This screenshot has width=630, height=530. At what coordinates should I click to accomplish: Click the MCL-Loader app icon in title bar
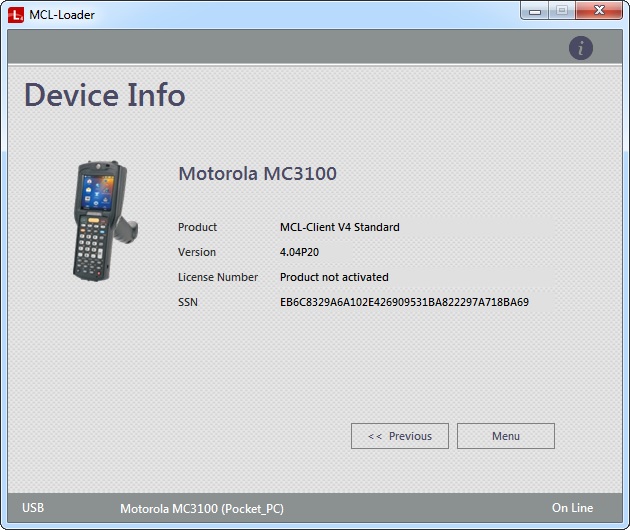15,14
